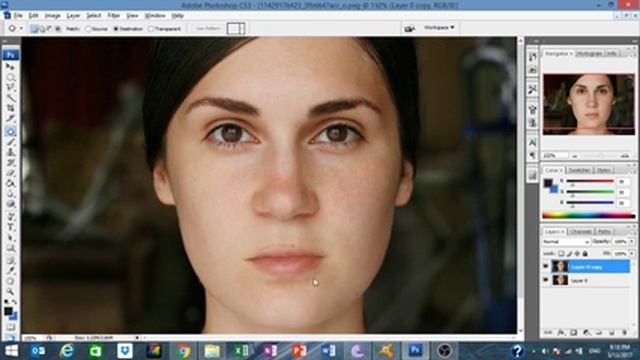The image size is (640, 360).
Task: Delete layer using the trash icon
Action: 624,333
